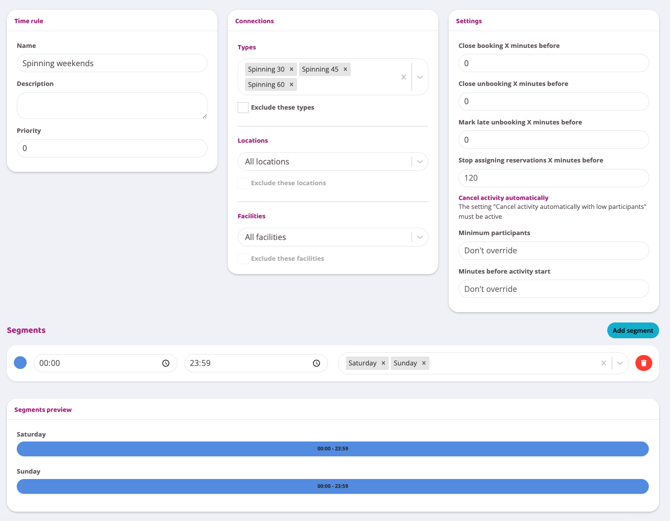Screen dimensions: 670x521
Task: Expand the All locations dropdown
Action: click(x=420, y=162)
